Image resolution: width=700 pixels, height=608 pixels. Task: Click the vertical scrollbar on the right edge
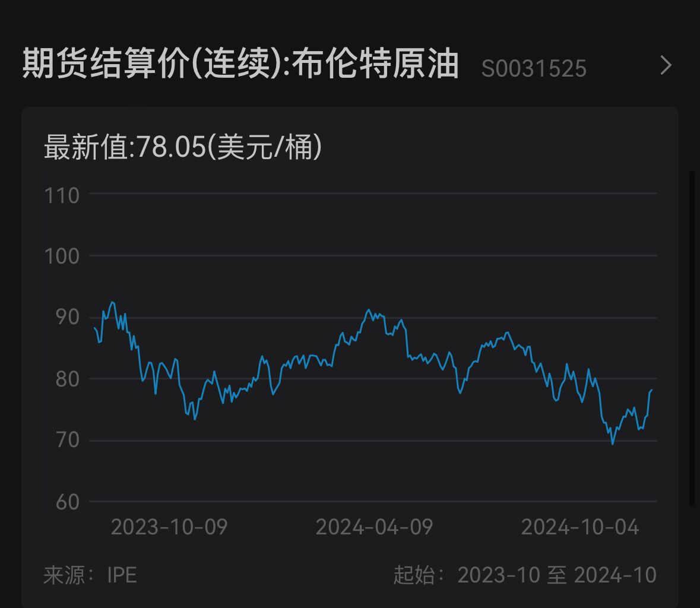pyautogui.click(x=692, y=338)
